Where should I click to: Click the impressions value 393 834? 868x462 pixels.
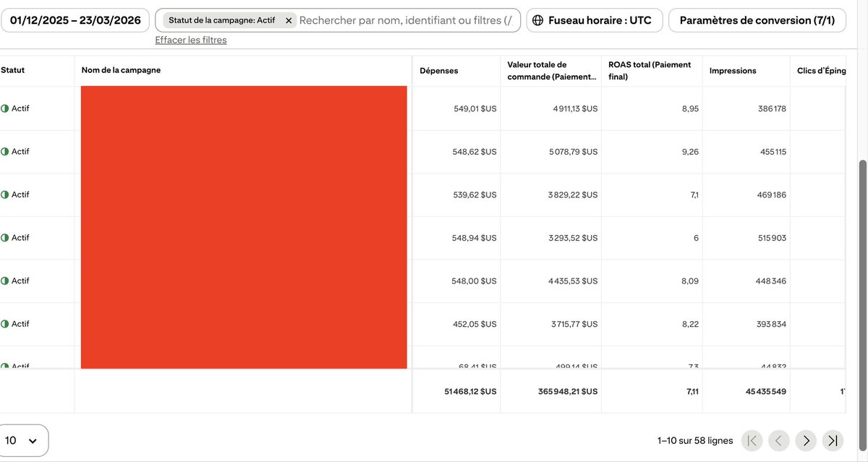tap(771, 324)
